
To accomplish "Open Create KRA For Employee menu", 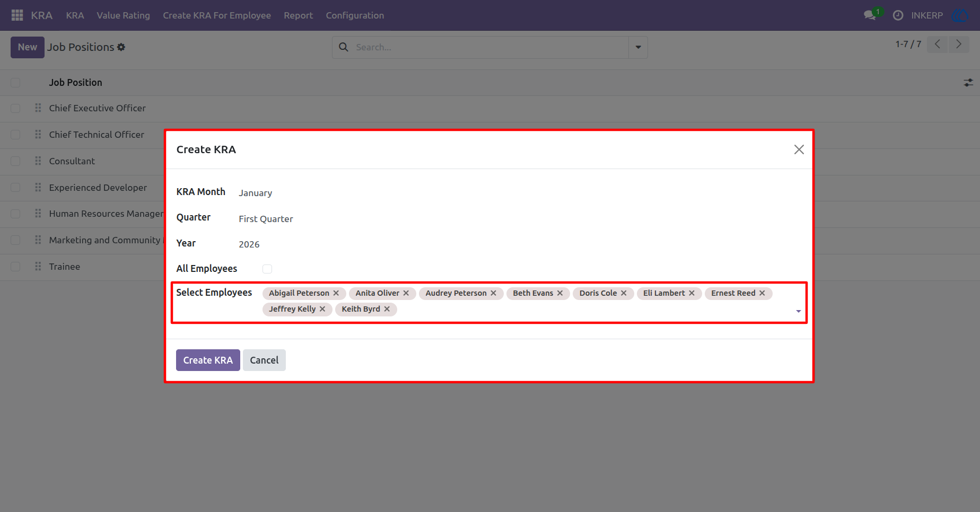I will point(217,15).
